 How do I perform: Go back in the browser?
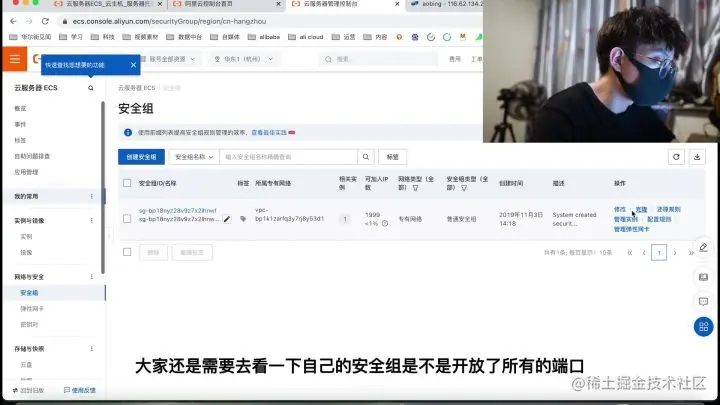click(x=13, y=21)
